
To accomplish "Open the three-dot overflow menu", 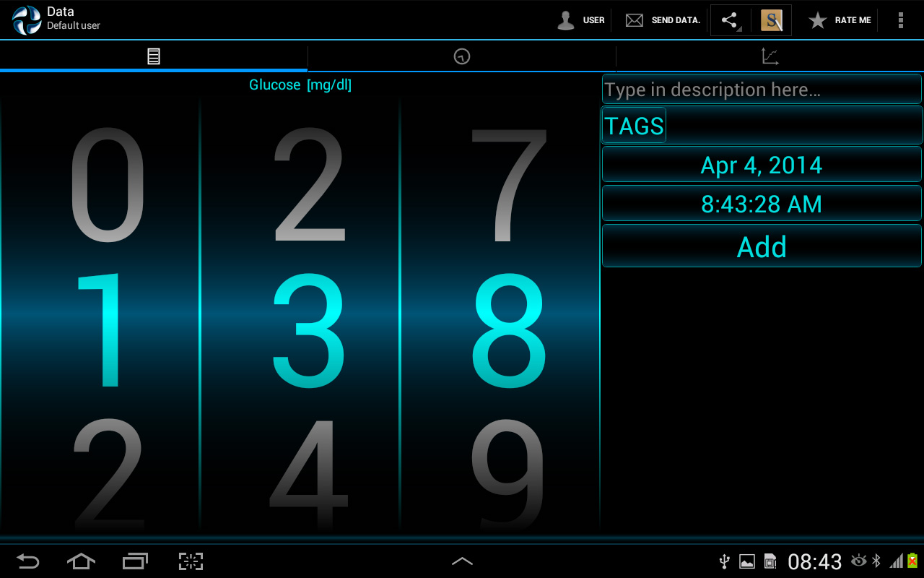I will coord(900,20).
